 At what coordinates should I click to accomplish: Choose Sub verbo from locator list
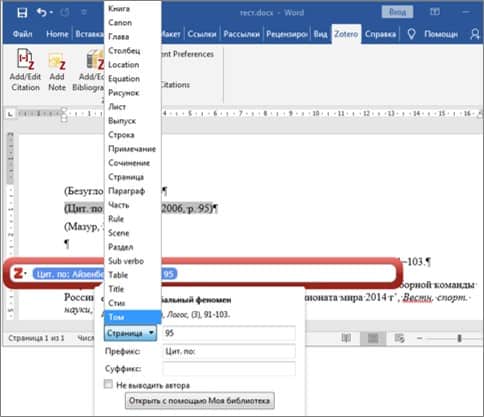coord(133,261)
